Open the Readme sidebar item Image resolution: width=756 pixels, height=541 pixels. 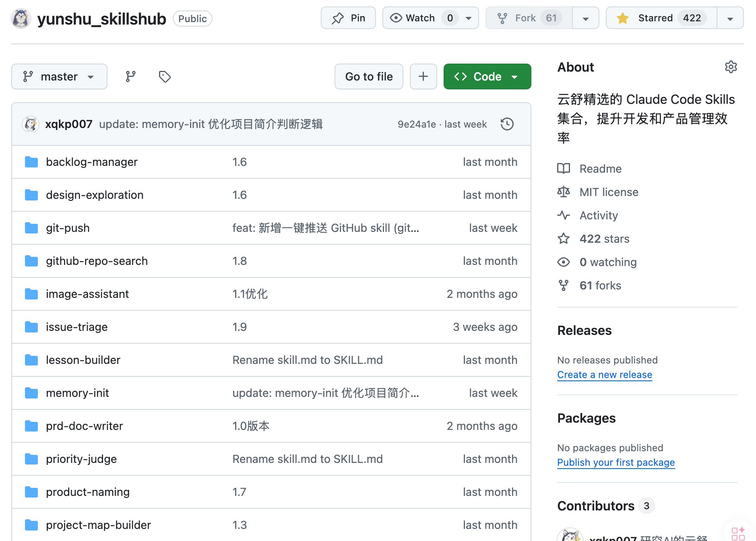coord(600,169)
